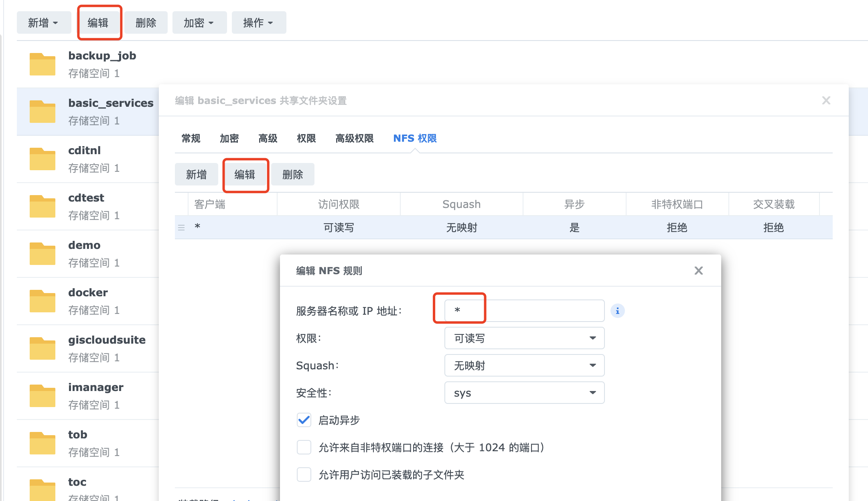Click the drag handle of the NFS rule row
Viewport: 868px width, 501px height.
pos(181,228)
